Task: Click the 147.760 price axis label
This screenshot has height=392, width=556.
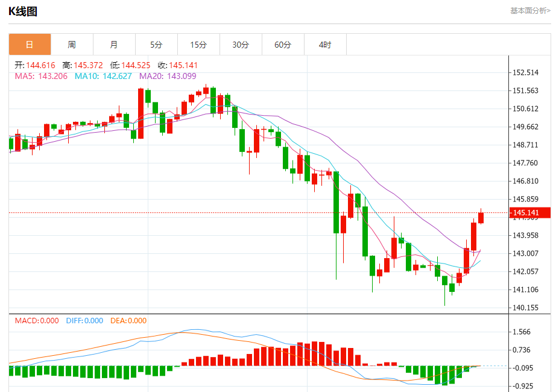Action: pyautogui.click(x=525, y=163)
